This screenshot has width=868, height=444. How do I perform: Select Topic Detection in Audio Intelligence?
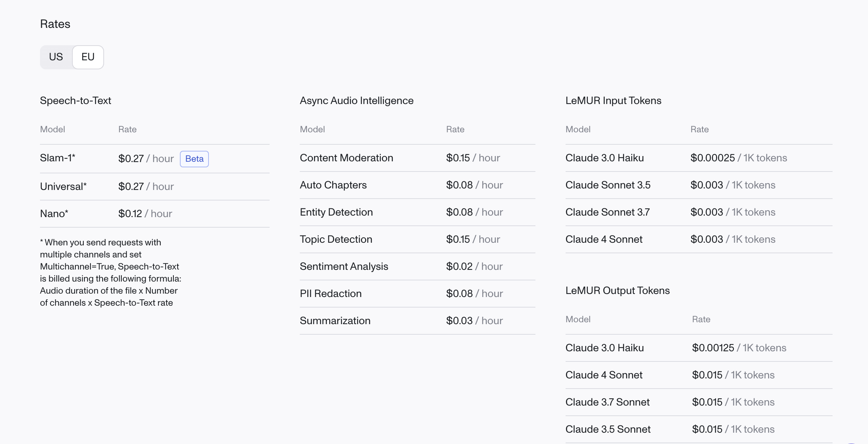(x=417, y=239)
